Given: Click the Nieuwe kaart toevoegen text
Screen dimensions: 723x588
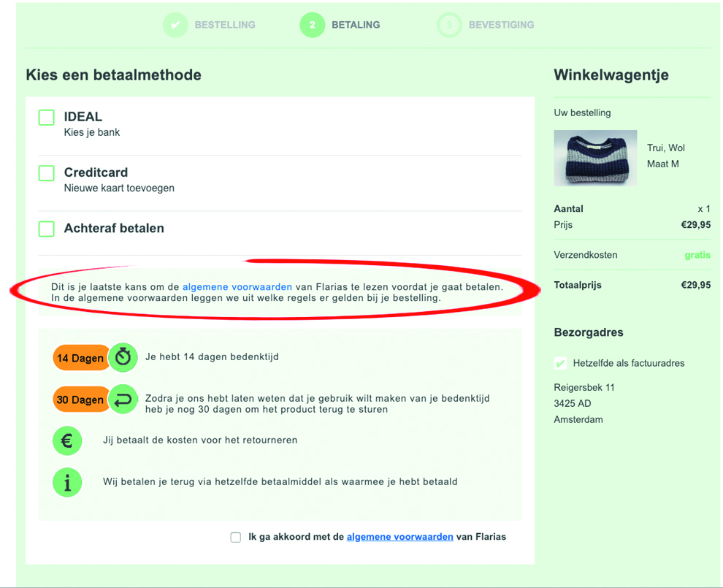Looking at the screenshot, I should [119, 188].
